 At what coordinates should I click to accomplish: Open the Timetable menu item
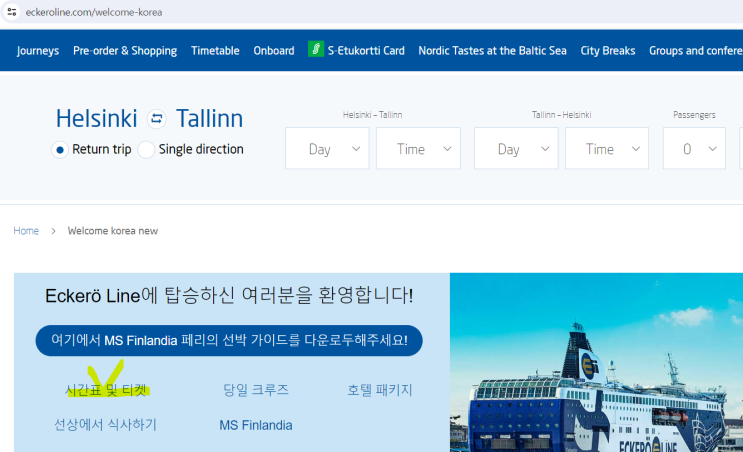215,51
